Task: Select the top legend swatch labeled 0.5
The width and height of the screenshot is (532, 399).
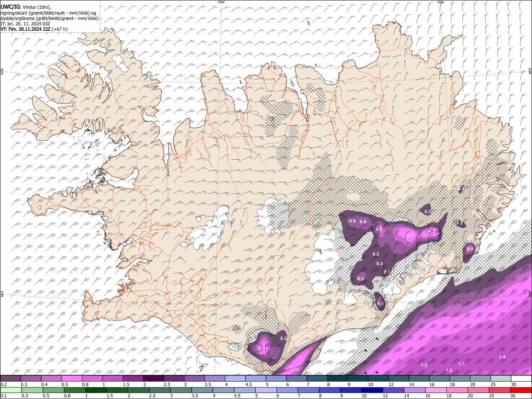Action: [x=72, y=378]
